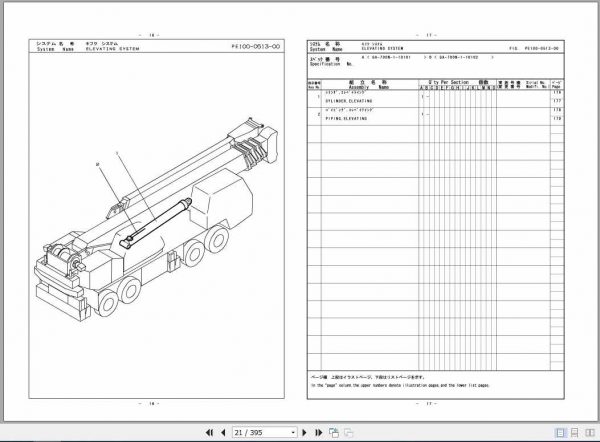600x442 pixels.
Task: Click the PE100-0513-00 figure code on left page
Action: (x=256, y=46)
